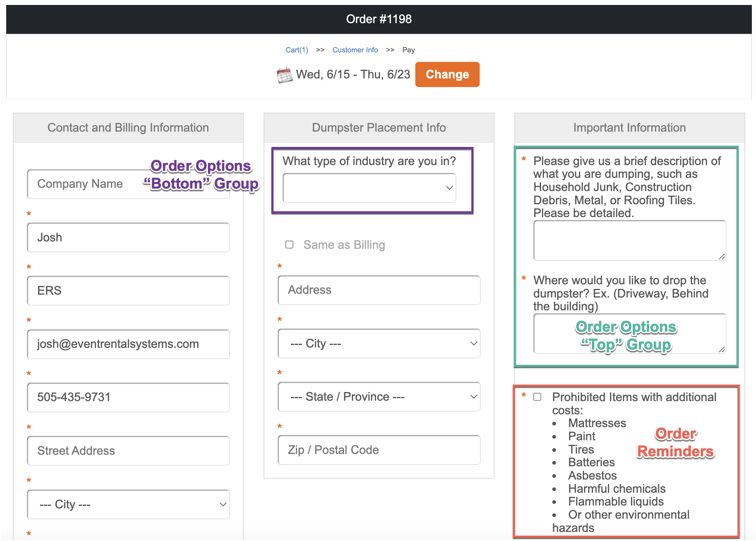Click the last name field containing ERS
This screenshot has height=541, width=756.
[x=128, y=291]
